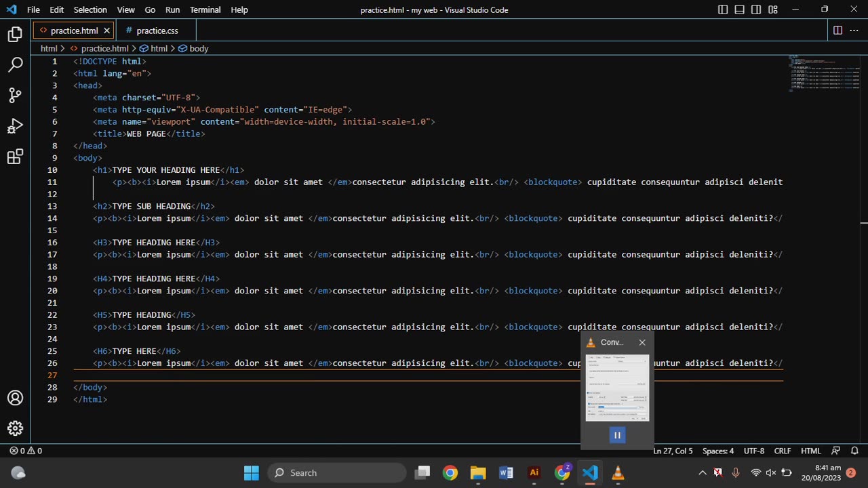This screenshot has width=868, height=488.
Task: Open Customize Layout options
Action: pyautogui.click(x=773, y=9)
